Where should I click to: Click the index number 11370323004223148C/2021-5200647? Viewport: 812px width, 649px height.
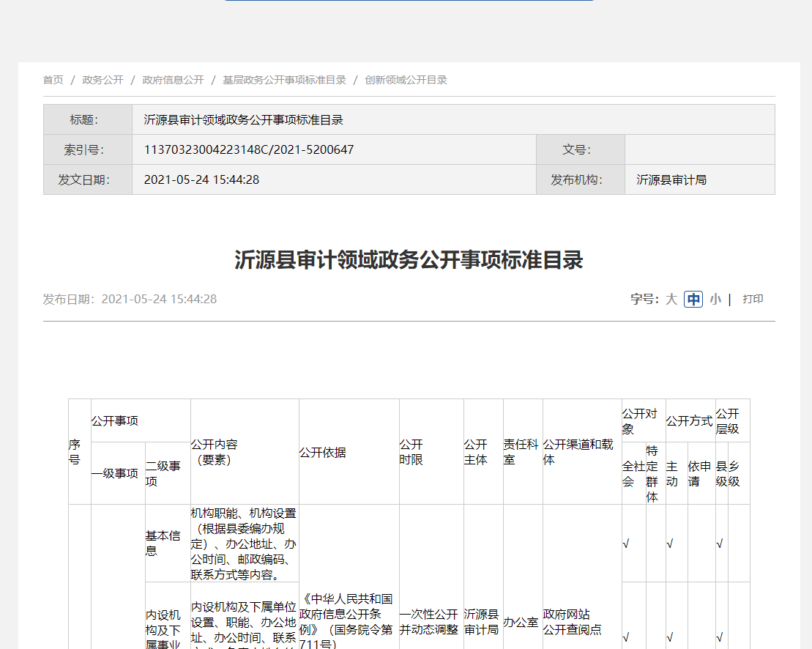pyautogui.click(x=249, y=149)
